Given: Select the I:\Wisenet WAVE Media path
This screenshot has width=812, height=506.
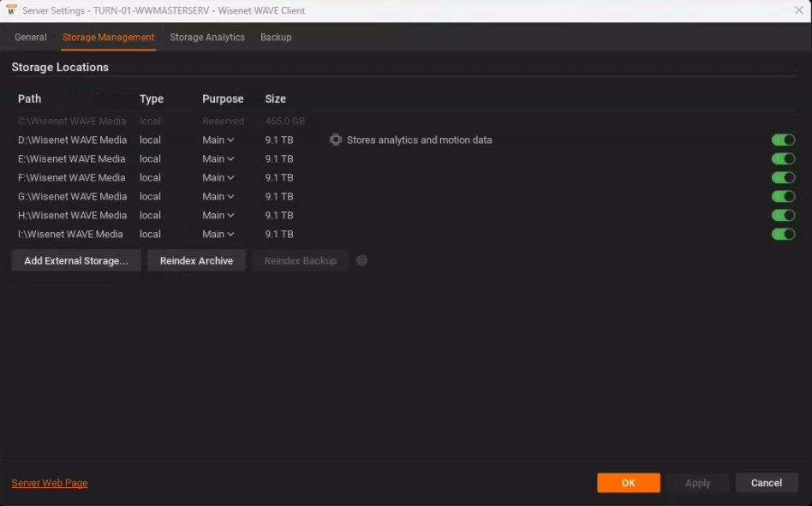Looking at the screenshot, I should click(70, 235).
